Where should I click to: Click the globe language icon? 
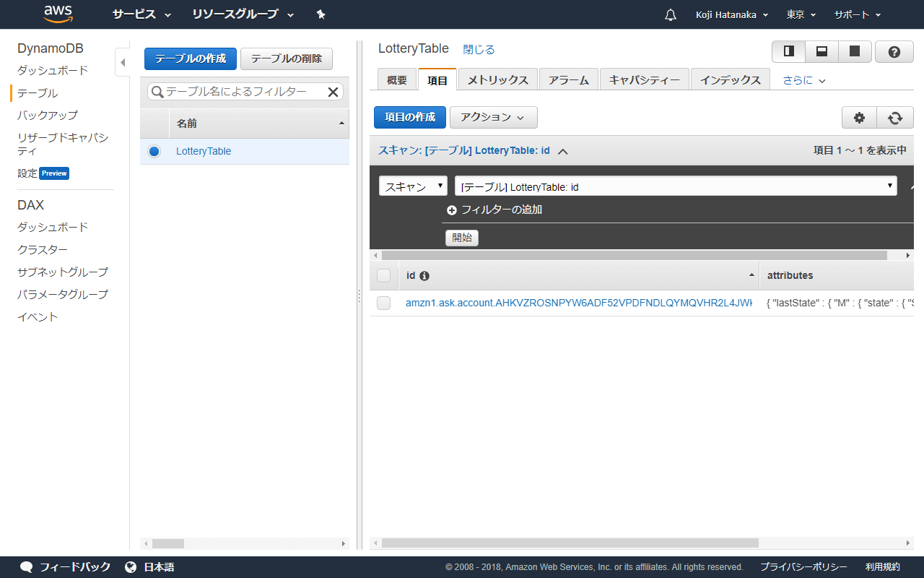pos(131,567)
